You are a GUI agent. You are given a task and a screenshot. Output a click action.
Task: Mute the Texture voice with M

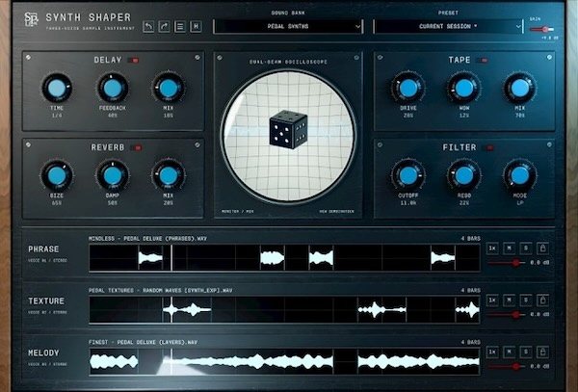pos(509,301)
